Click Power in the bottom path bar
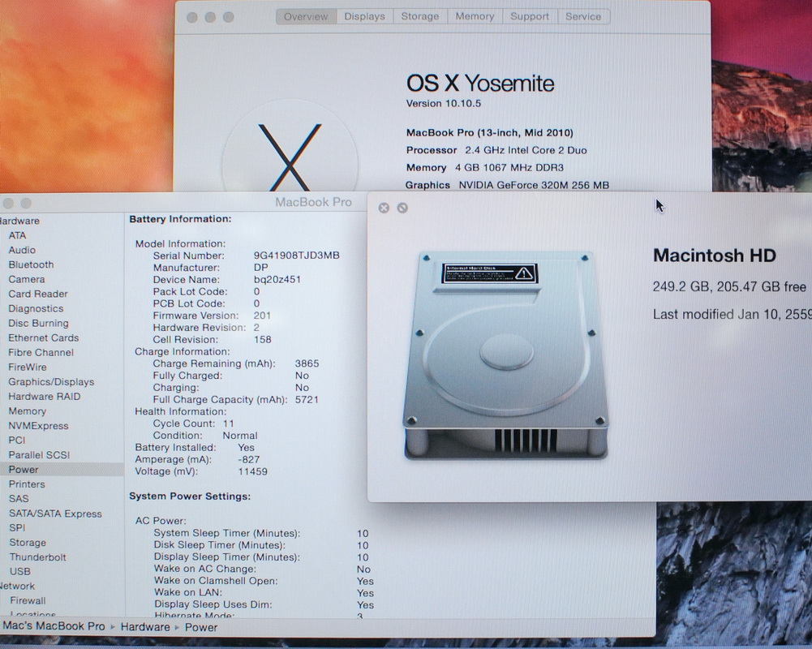 [x=201, y=627]
